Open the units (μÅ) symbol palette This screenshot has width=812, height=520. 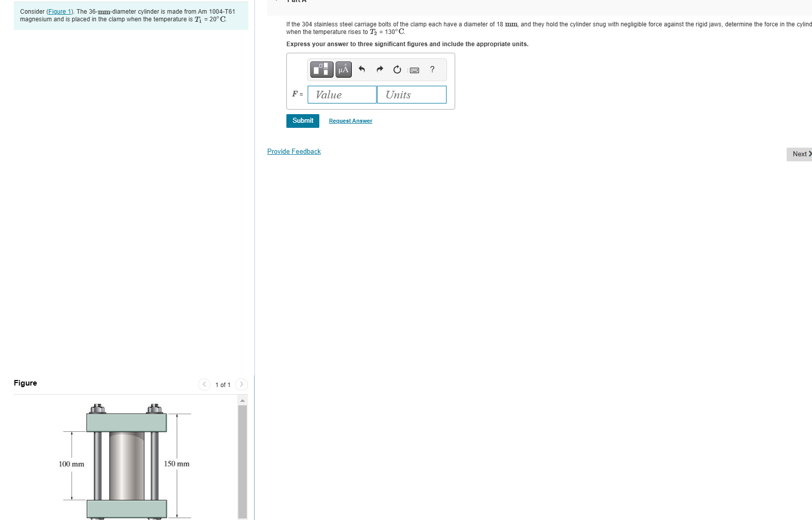coord(343,70)
